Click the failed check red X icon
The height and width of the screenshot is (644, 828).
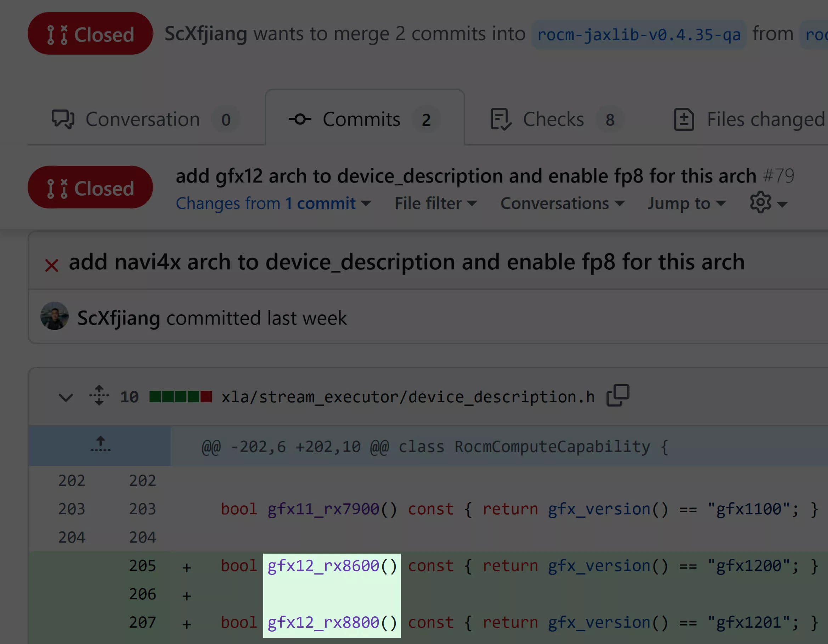[52, 265]
